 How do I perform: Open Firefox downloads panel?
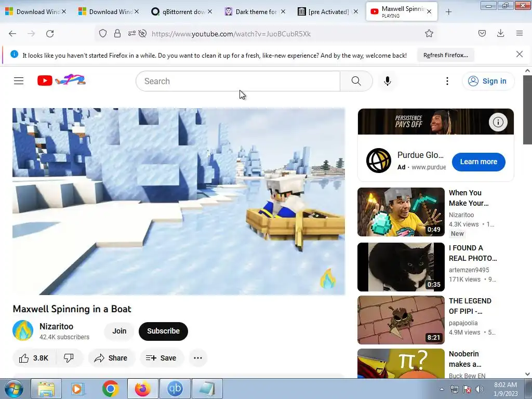point(500,33)
